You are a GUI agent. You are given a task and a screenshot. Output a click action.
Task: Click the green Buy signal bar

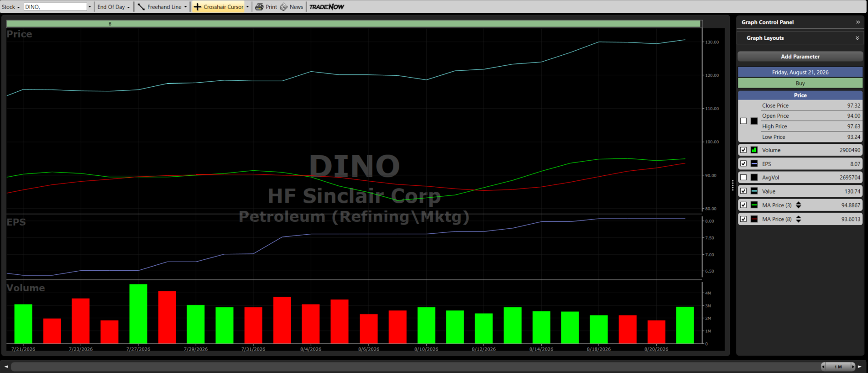[x=800, y=83]
